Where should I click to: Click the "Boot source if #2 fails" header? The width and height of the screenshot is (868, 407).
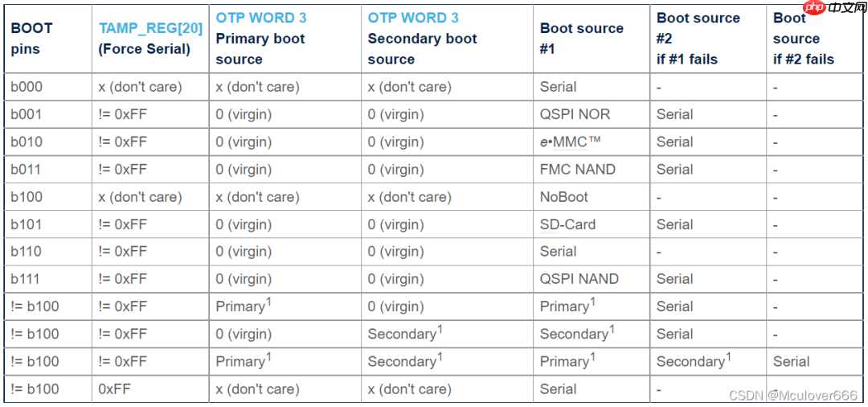(x=803, y=39)
